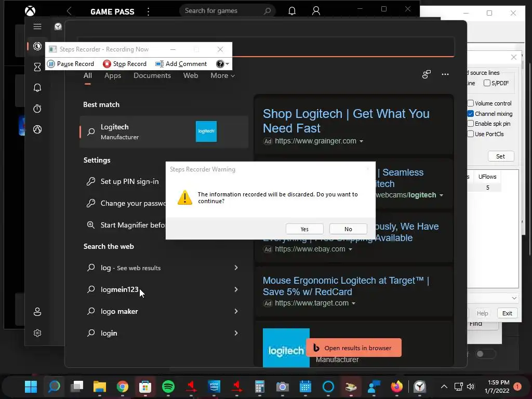The height and width of the screenshot is (399, 532).
Task: Click the Game Pass three-dot menu
Action: 148,11
